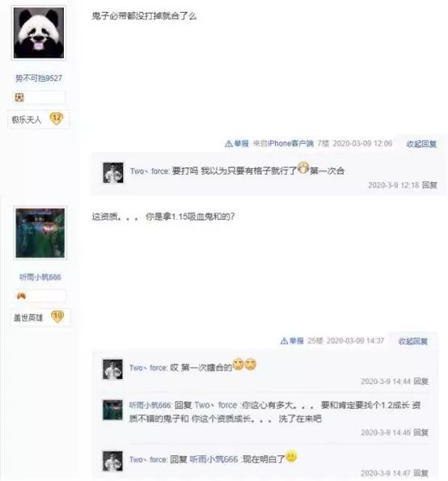Viewport: 448px width, 481px height.
Task: Open Two、force username in 要打吗 reply
Action: coord(149,171)
